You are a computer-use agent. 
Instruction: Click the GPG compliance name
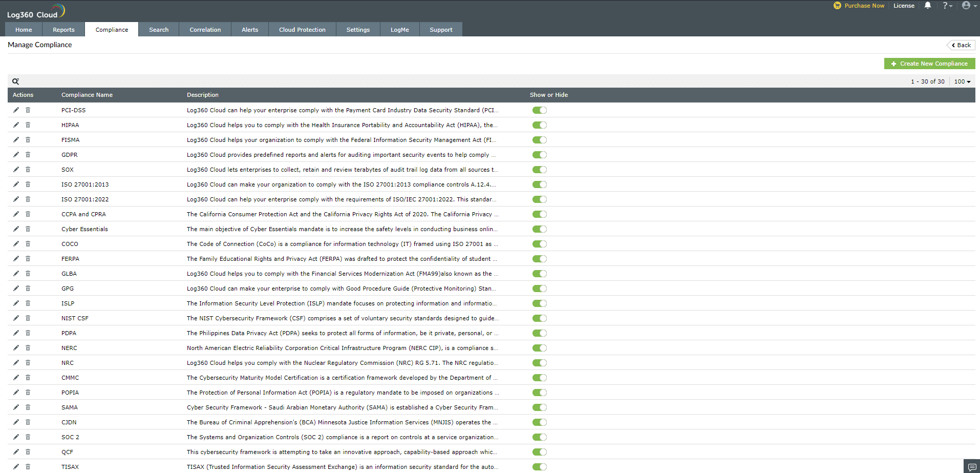(x=68, y=289)
